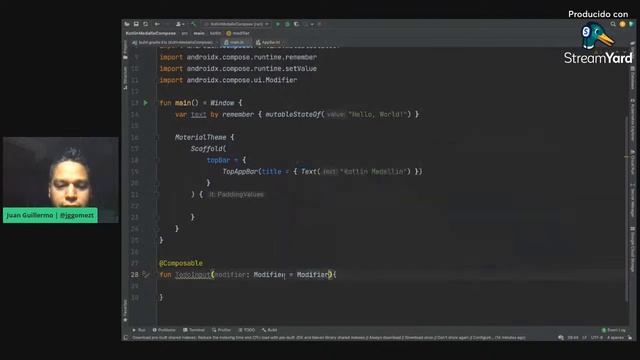Click the gutter icon on line 28
Screen dimensions: 640x360
[x=146, y=275]
